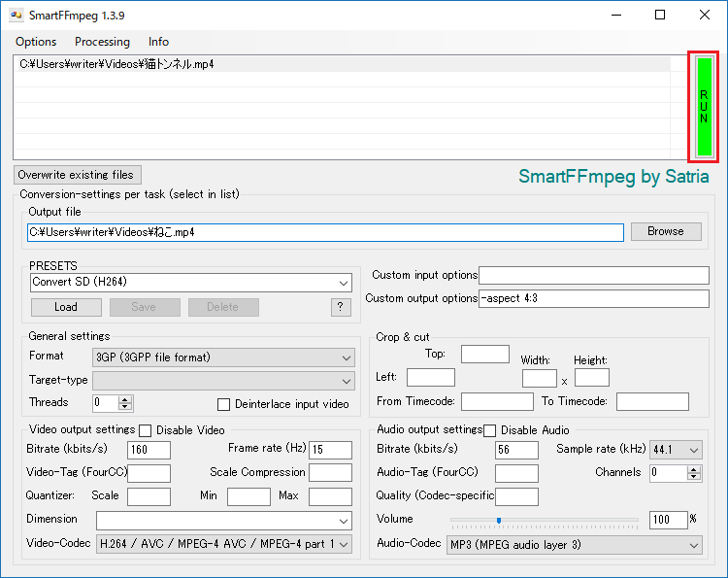This screenshot has width=728, height=578.
Task: Click the Output file path field
Action: click(x=325, y=232)
